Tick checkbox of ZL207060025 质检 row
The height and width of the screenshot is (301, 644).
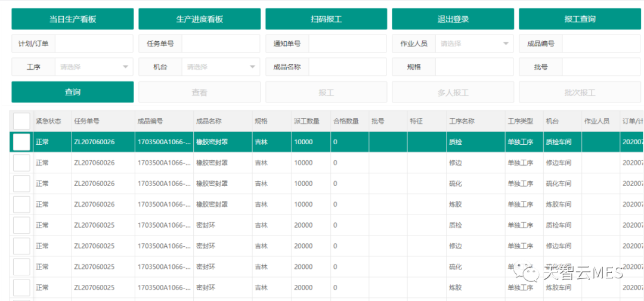(x=21, y=225)
